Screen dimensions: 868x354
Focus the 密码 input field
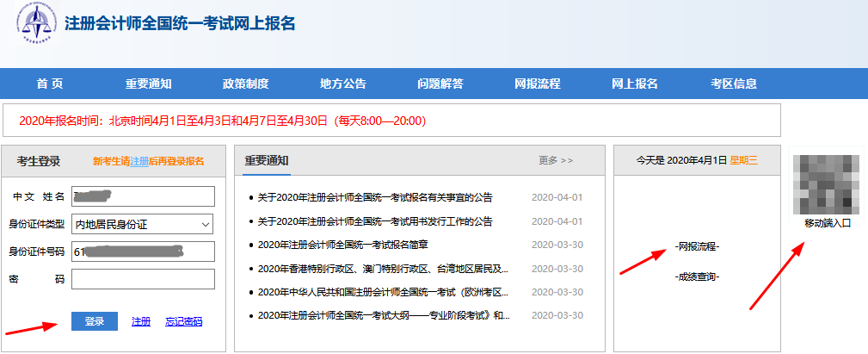[x=143, y=279]
